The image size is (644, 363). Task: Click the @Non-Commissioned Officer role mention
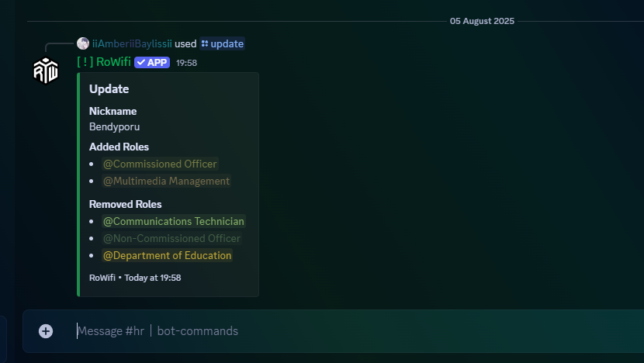(x=171, y=239)
